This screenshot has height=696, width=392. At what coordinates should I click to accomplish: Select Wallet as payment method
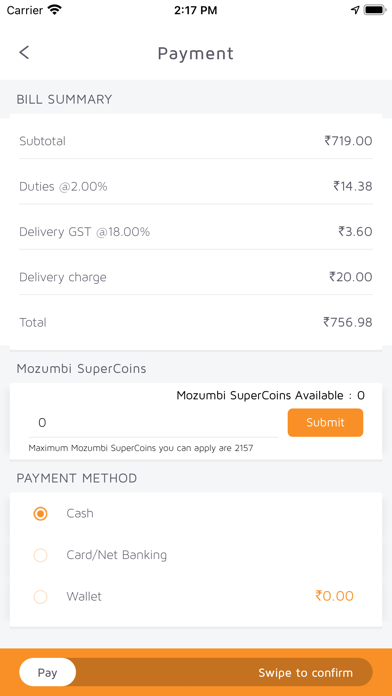[x=40, y=597]
